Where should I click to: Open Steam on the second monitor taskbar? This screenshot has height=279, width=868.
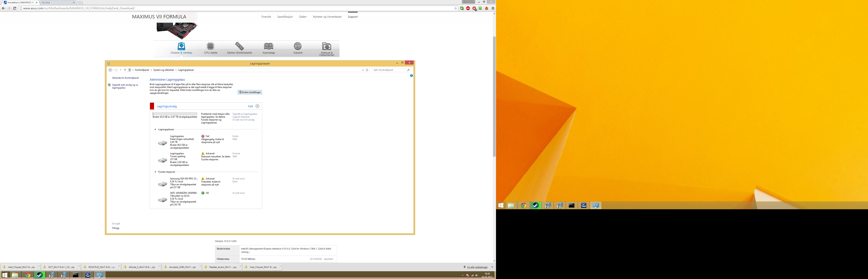[535, 206]
